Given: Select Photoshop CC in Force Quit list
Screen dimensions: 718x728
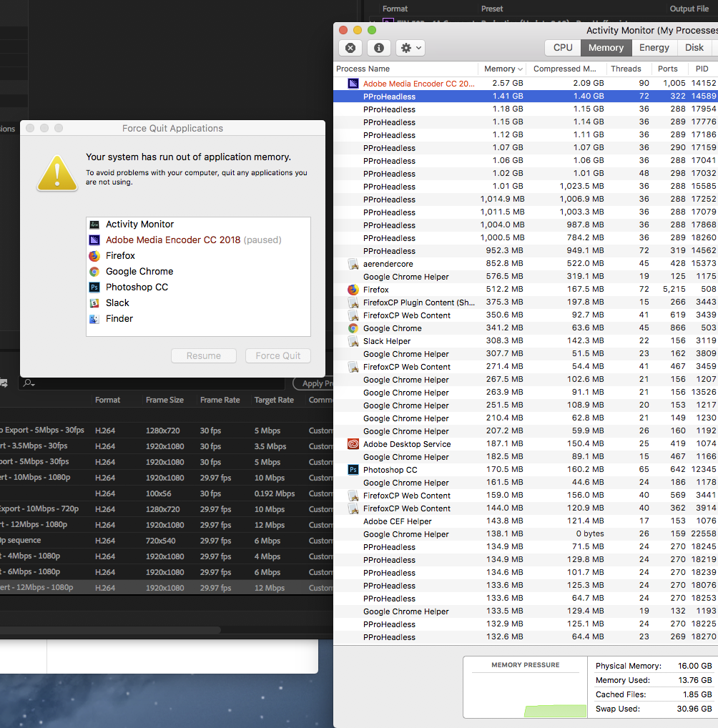Looking at the screenshot, I should (198, 287).
